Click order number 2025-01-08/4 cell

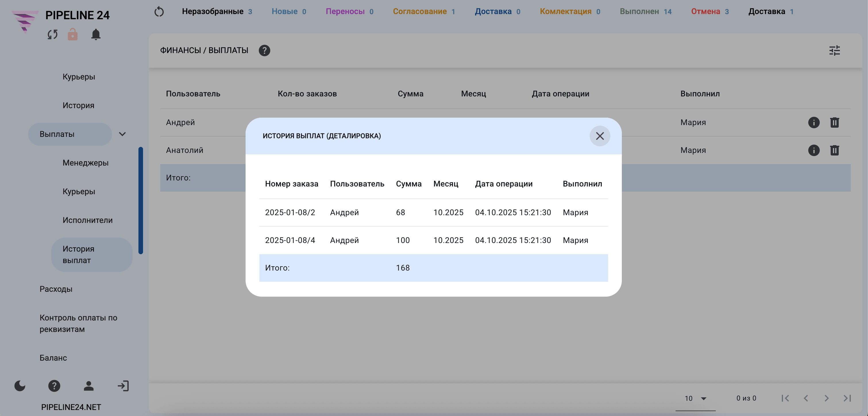coord(290,240)
